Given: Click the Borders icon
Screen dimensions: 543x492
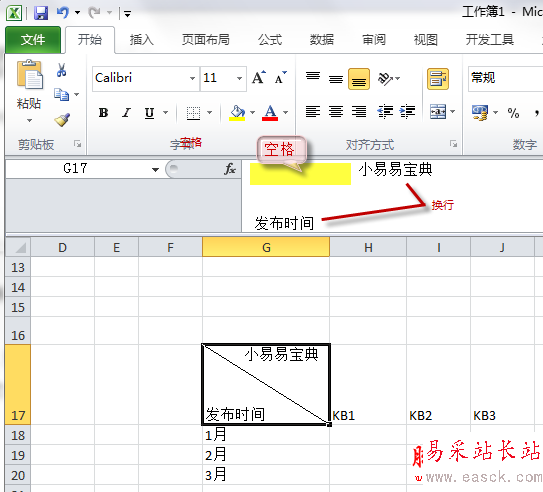Looking at the screenshot, I should click(x=193, y=113).
